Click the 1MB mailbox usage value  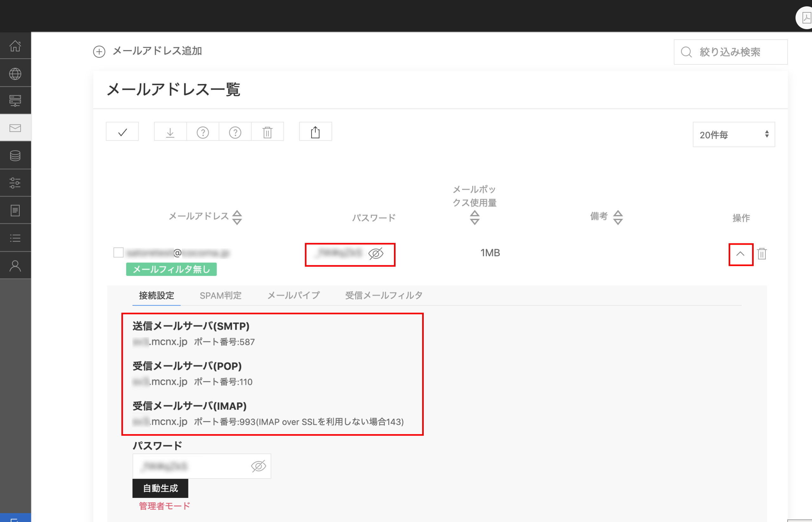pyautogui.click(x=490, y=253)
